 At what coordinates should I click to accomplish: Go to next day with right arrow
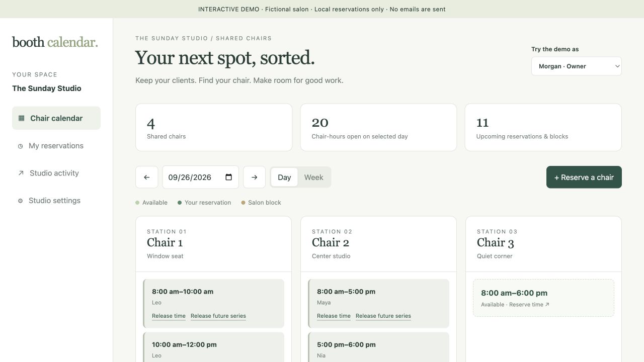pyautogui.click(x=254, y=177)
